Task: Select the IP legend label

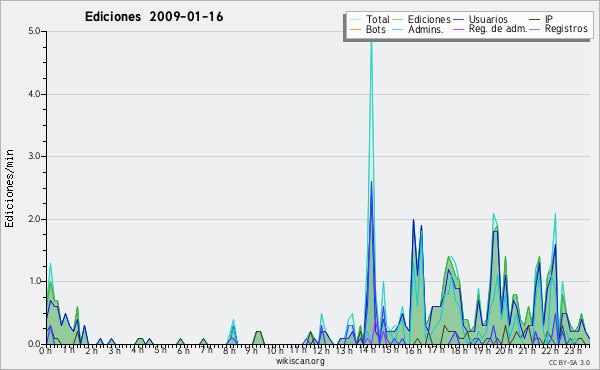Action: [x=549, y=19]
